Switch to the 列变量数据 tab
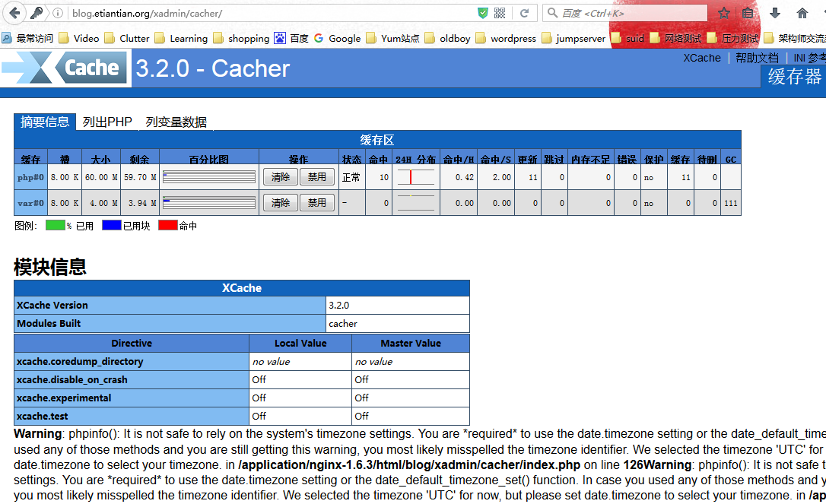The width and height of the screenshot is (826, 504). coord(176,122)
